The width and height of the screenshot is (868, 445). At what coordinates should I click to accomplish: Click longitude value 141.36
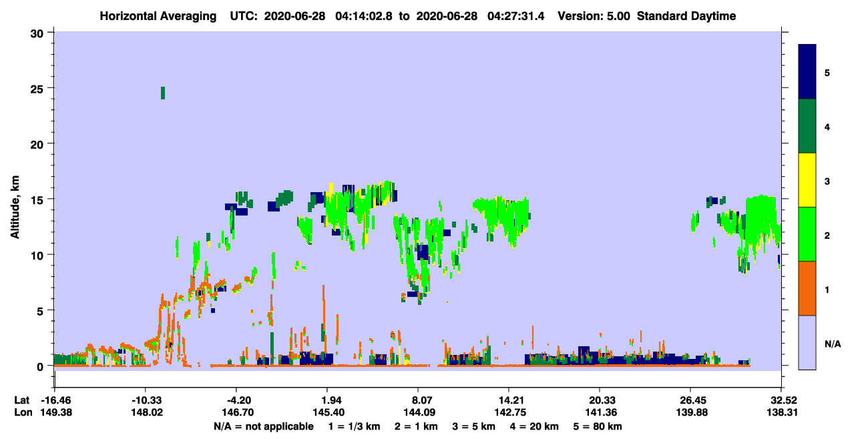600,412
